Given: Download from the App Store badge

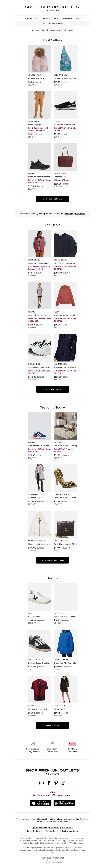Looking at the screenshot, I should point(41,803).
